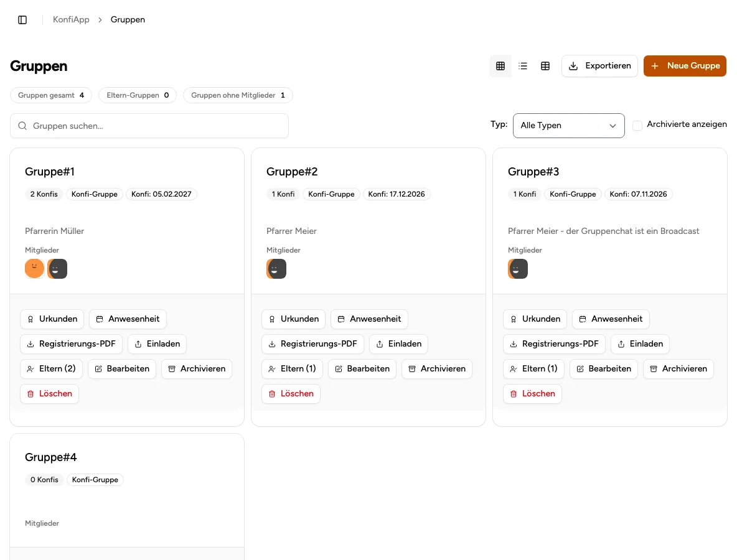This screenshot has width=737, height=560.
Task: Edit Gruppe#1 with Bearbeiten
Action: pos(122,369)
